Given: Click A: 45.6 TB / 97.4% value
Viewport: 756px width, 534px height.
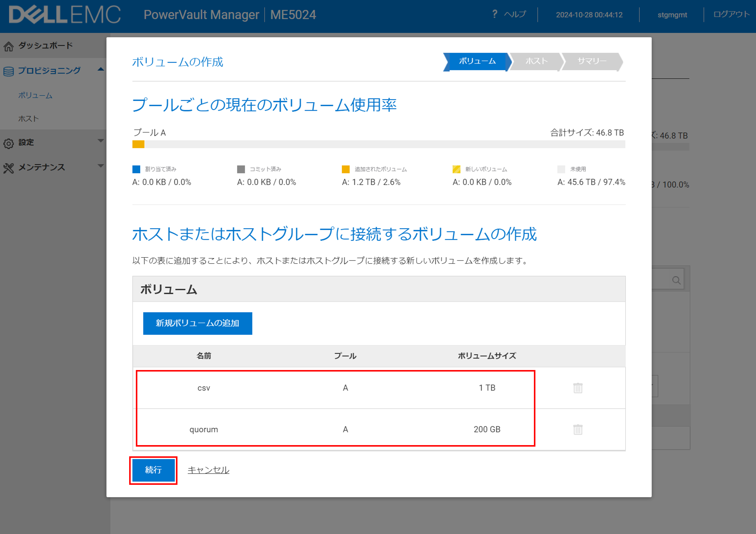Looking at the screenshot, I should coord(591,182).
